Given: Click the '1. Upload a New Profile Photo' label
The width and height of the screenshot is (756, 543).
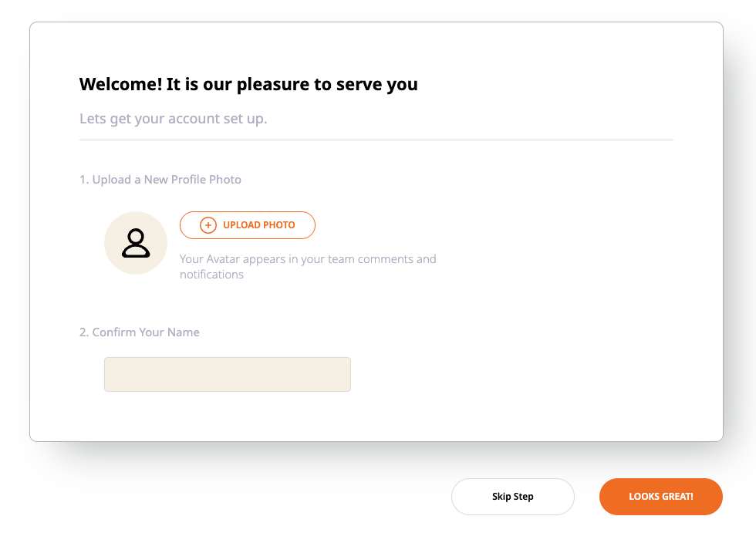Looking at the screenshot, I should tap(160, 180).
